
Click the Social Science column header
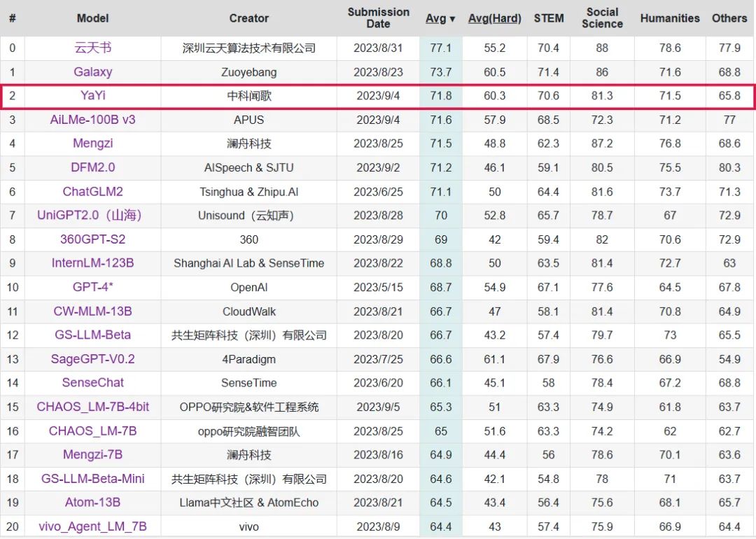point(602,17)
